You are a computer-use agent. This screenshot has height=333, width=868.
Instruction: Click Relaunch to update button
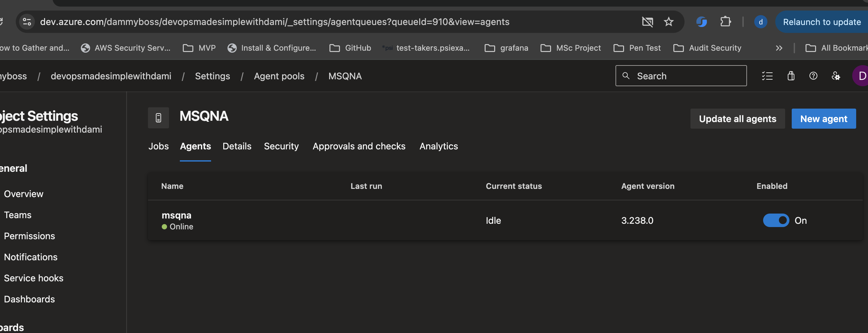(x=822, y=22)
